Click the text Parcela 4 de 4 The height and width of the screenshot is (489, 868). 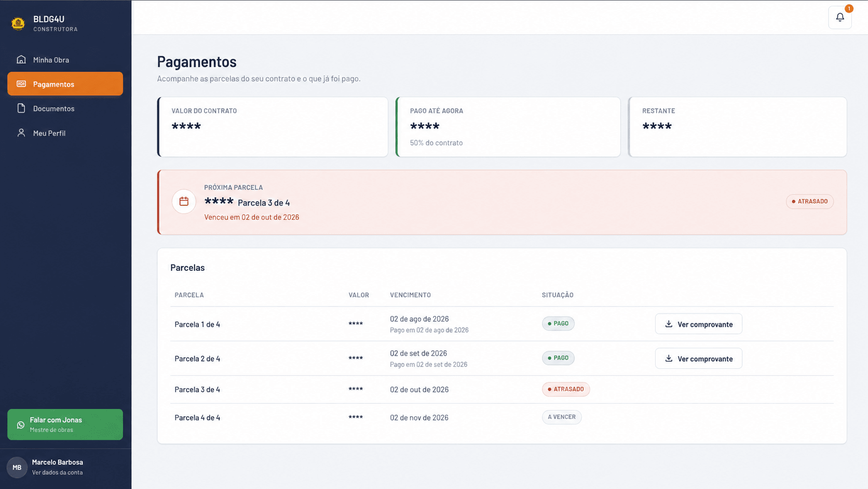(x=197, y=417)
